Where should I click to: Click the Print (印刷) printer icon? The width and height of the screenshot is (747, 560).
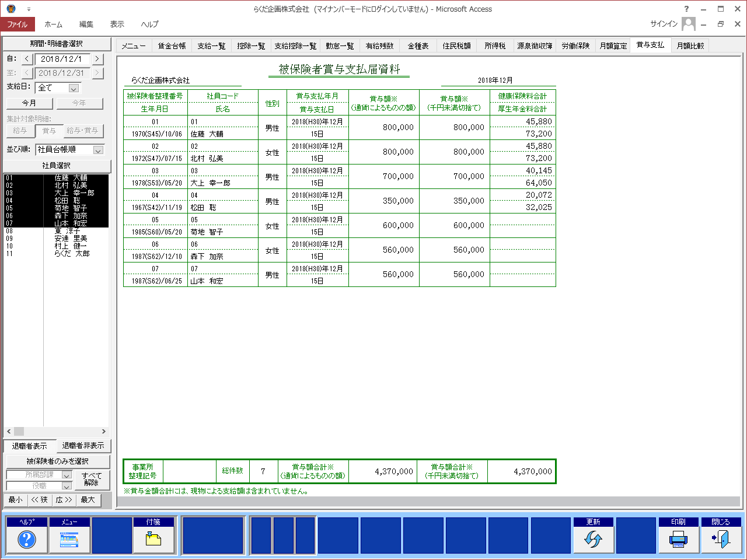[x=678, y=540]
